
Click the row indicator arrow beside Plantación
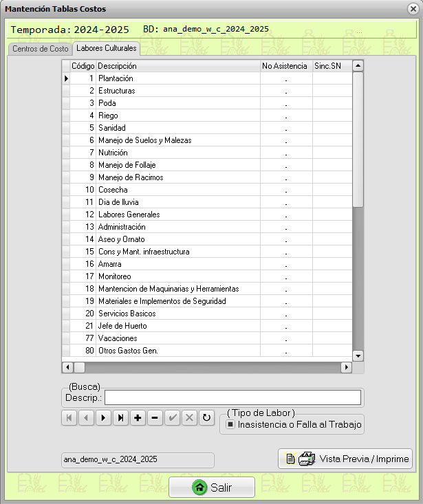click(66, 78)
